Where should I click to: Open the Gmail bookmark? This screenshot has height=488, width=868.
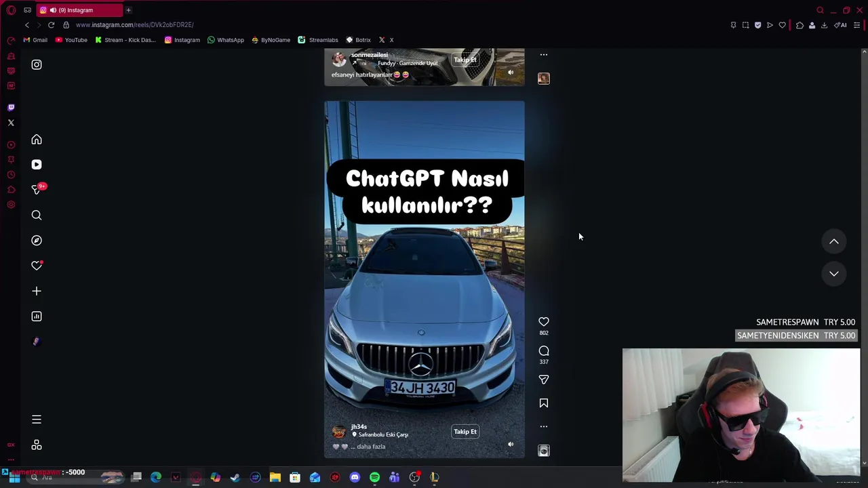35,40
